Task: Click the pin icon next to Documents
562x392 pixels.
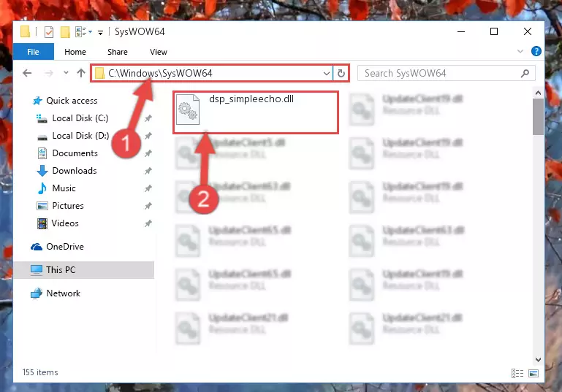Action: point(148,153)
